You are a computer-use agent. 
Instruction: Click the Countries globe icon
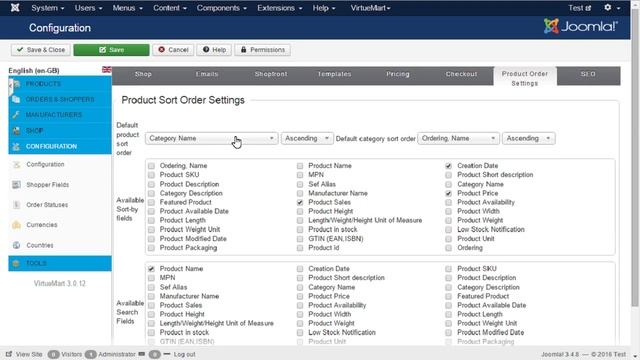click(x=16, y=245)
